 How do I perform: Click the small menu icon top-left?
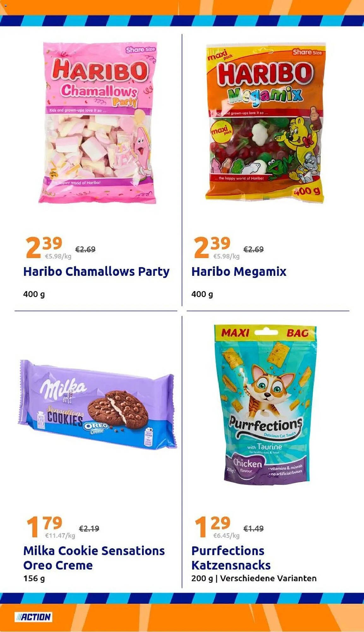point(5,6)
